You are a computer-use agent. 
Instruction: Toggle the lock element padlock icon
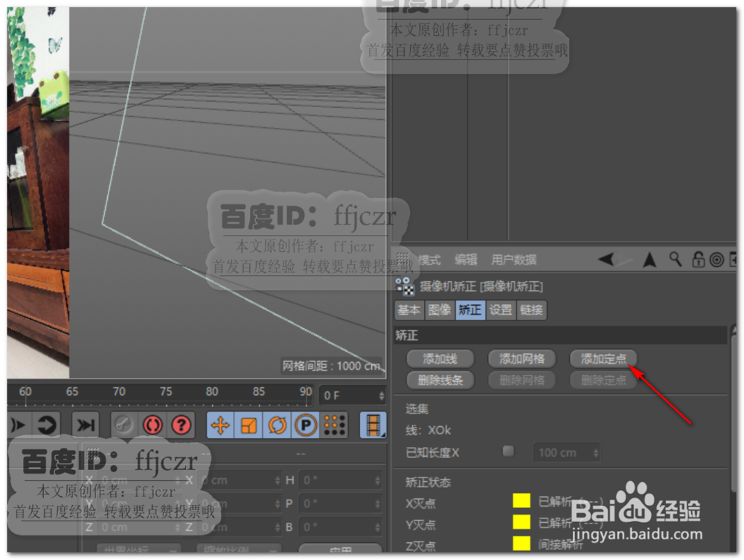tap(698, 260)
